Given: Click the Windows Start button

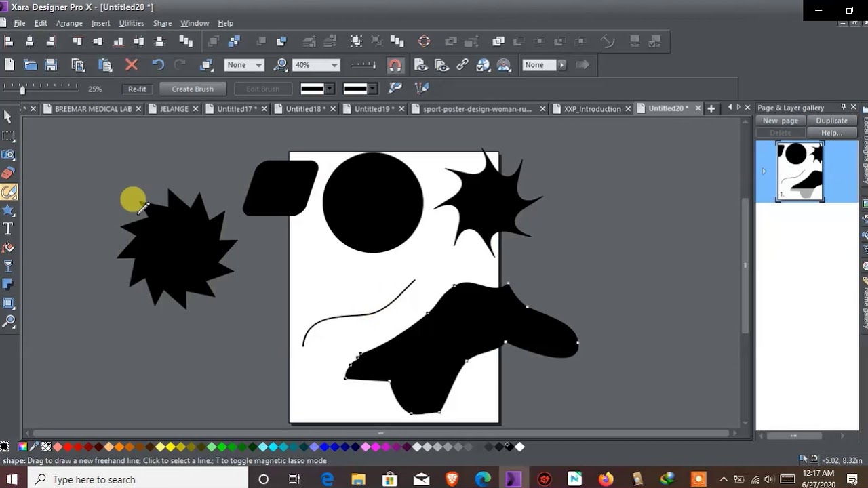Looking at the screenshot, I should [x=12, y=479].
